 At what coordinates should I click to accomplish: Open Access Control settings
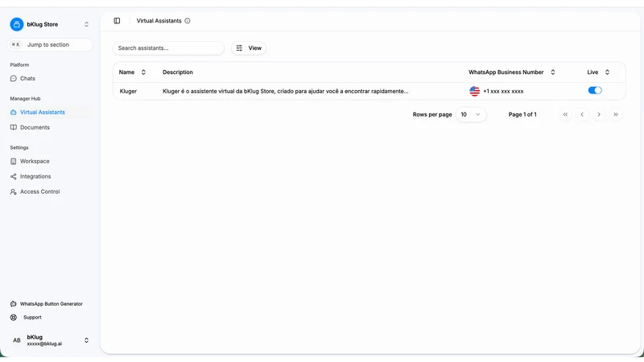[x=39, y=191]
